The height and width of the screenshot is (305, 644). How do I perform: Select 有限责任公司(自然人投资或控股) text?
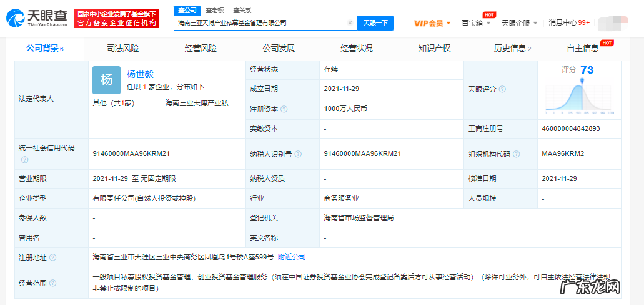click(x=144, y=198)
